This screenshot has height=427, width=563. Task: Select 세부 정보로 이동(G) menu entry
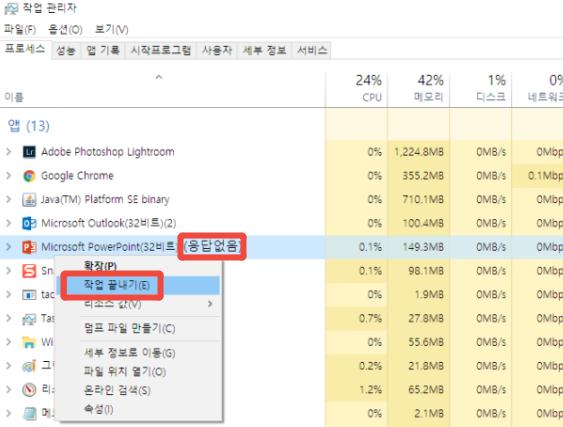tap(139, 353)
